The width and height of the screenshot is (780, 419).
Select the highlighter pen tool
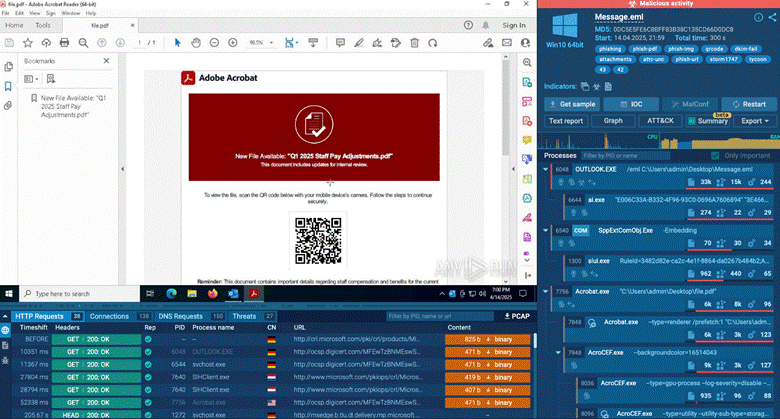(359, 43)
